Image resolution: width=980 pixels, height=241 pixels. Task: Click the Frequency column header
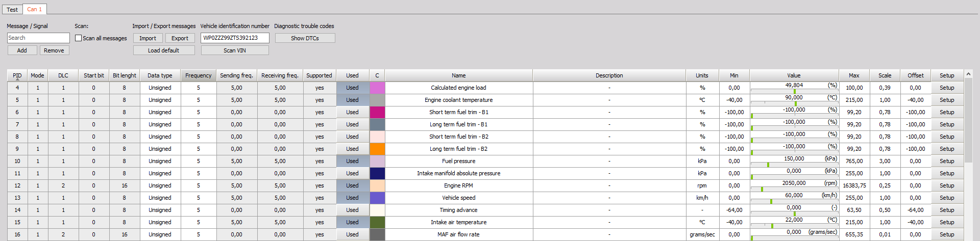(x=199, y=75)
